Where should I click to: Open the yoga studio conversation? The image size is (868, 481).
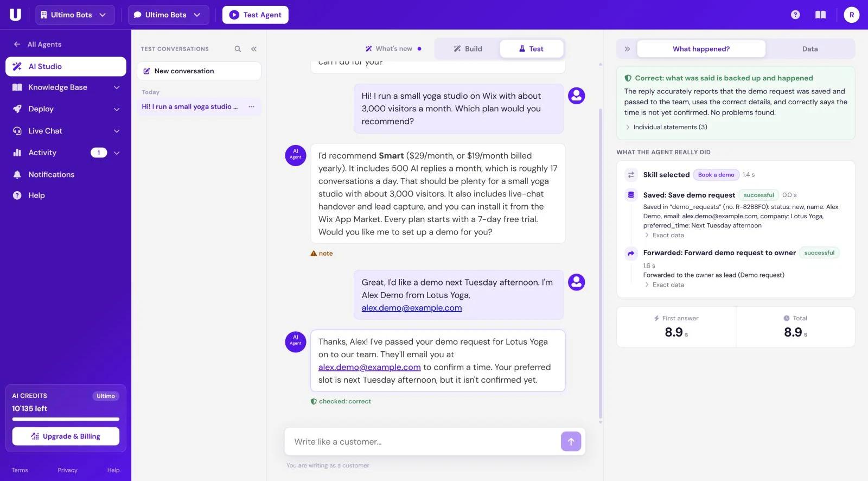point(189,106)
